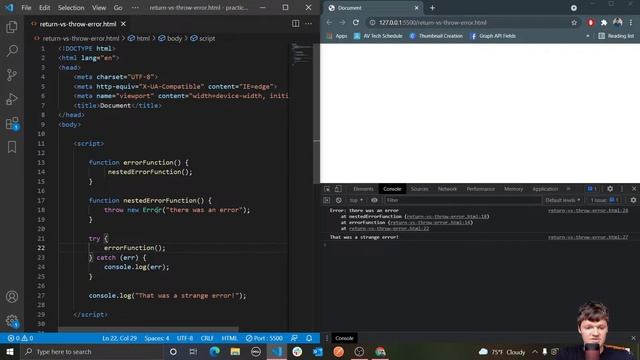The height and width of the screenshot is (360, 640).
Task: Open the Go menu in VS Code
Action: [118, 8]
